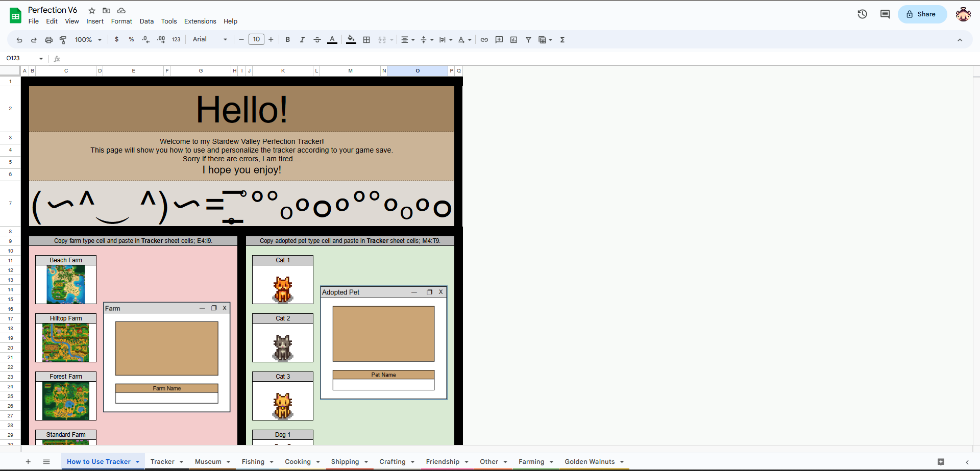Open the Insert menu
Viewport: 980px width, 471px height.
coord(95,21)
